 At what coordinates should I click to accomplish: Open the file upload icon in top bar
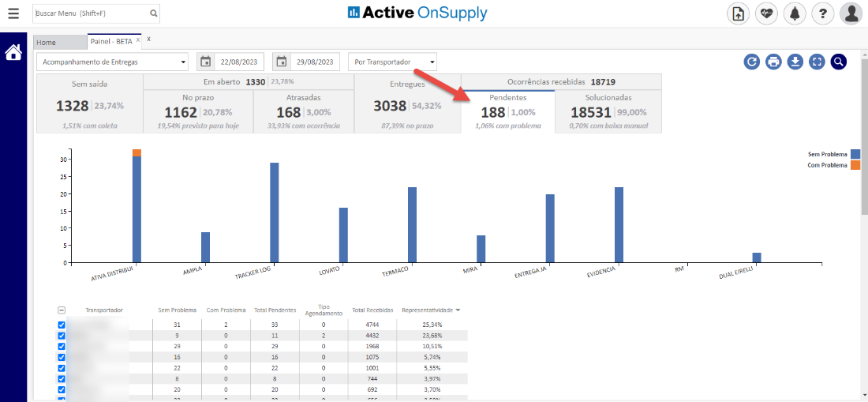tap(738, 14)
